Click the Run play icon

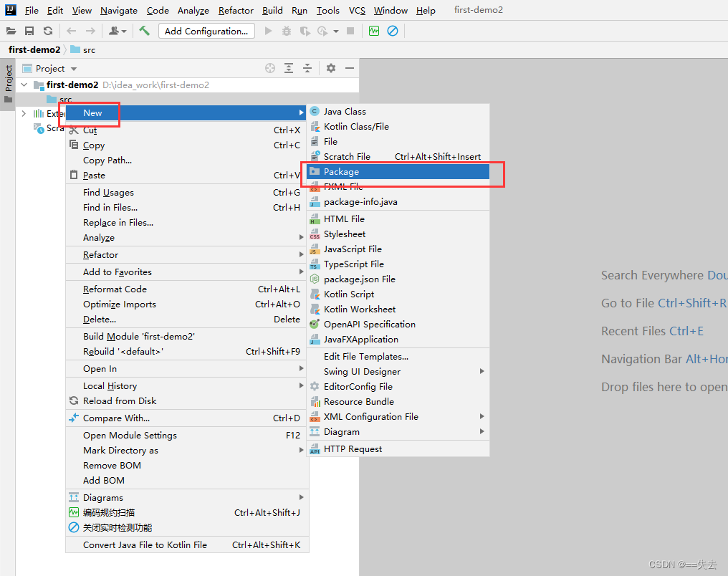tap(268, 31)
